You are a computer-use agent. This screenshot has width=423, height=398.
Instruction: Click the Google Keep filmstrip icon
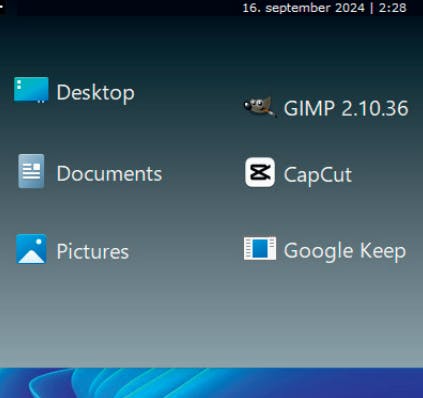260,248
